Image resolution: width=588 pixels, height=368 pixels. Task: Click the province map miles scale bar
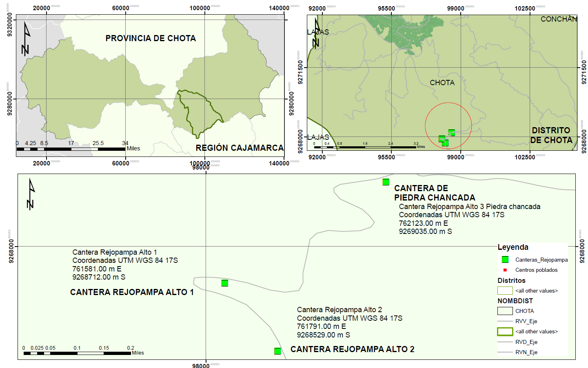pos(71,149)
